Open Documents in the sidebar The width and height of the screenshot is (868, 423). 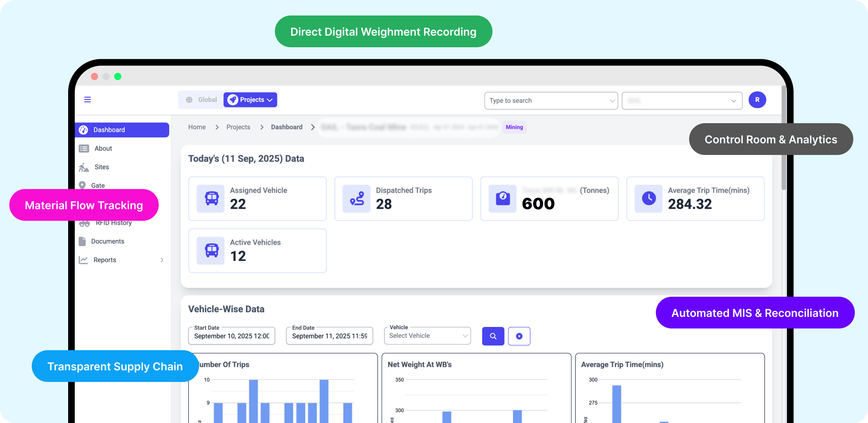click(x=108, y=241)
